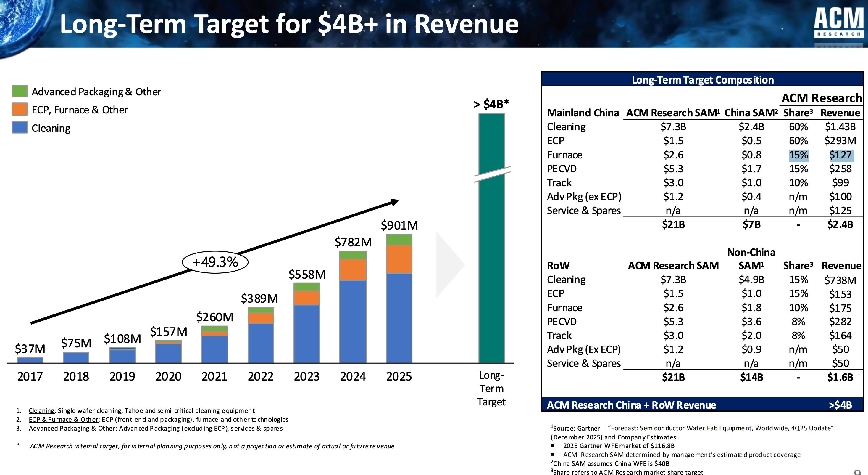Click the underlined 'ECP & Furnace & Other' footnote term
The image size is (868, 475).
[64, 419]
